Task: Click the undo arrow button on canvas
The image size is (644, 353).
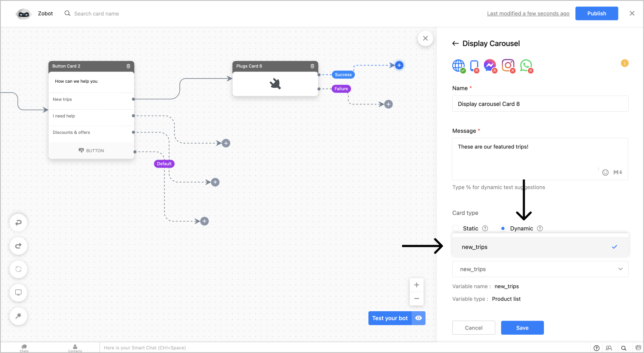Action: coord(18,223)
